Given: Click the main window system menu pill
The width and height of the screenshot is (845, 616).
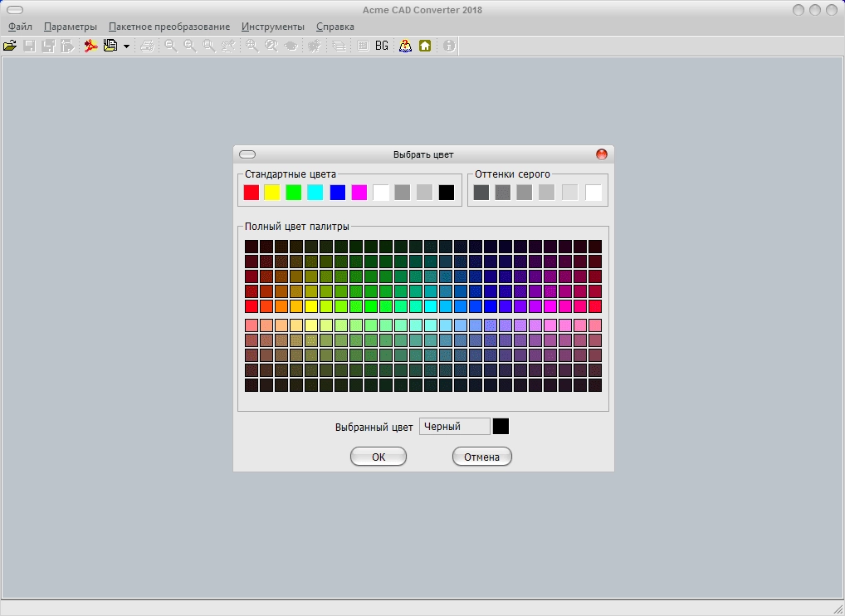Looking at the screenshot, I should tap(15, 10).
